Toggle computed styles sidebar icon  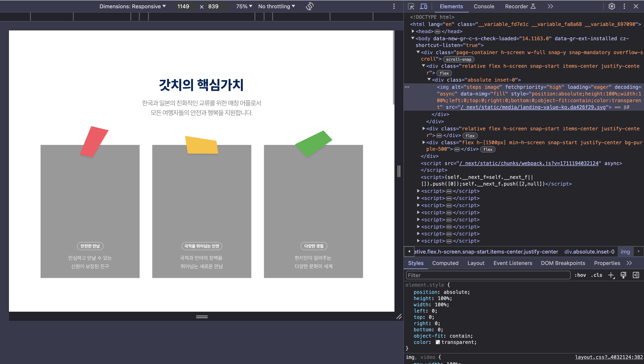pyautogui.click(x=636, y=275)
